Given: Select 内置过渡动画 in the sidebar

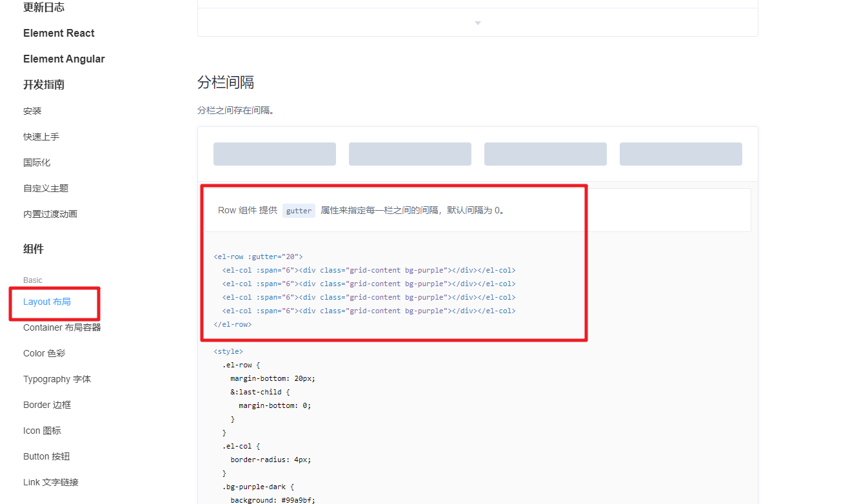Looking at the screenshot, I should 50,214.
